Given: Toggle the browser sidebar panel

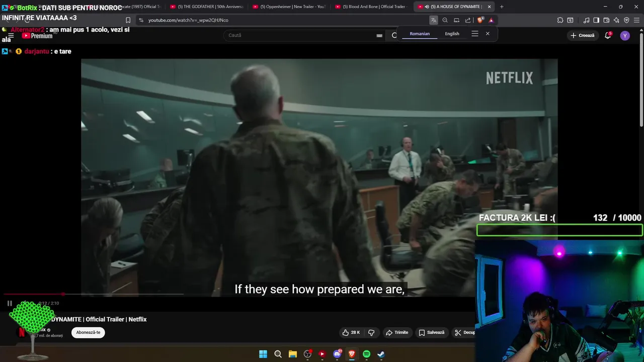Looking at the screenshot, I should [596, 20].
